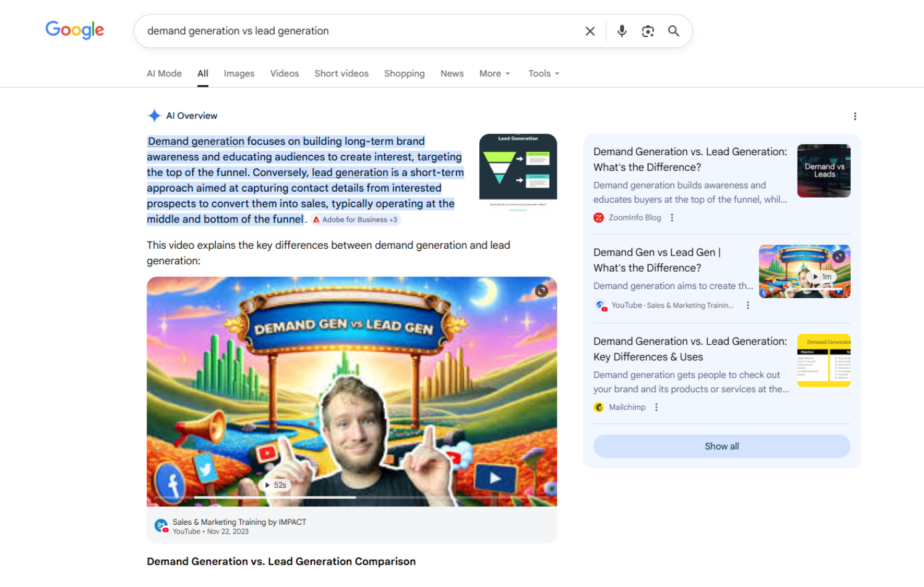Screen dimensions: 924x587
Task: Switch to the Images tab
Action: point(239,74)
